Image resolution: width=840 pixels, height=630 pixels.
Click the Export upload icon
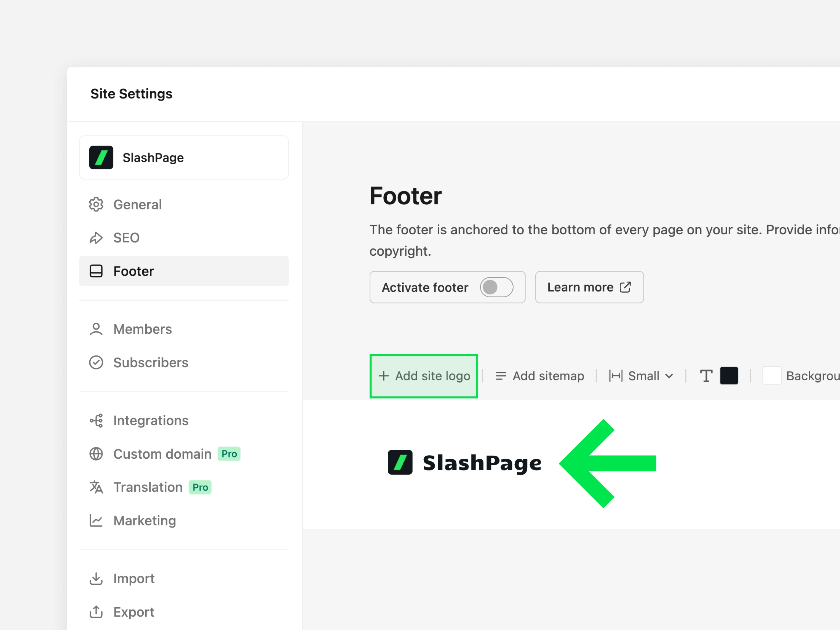pos(96,612)
